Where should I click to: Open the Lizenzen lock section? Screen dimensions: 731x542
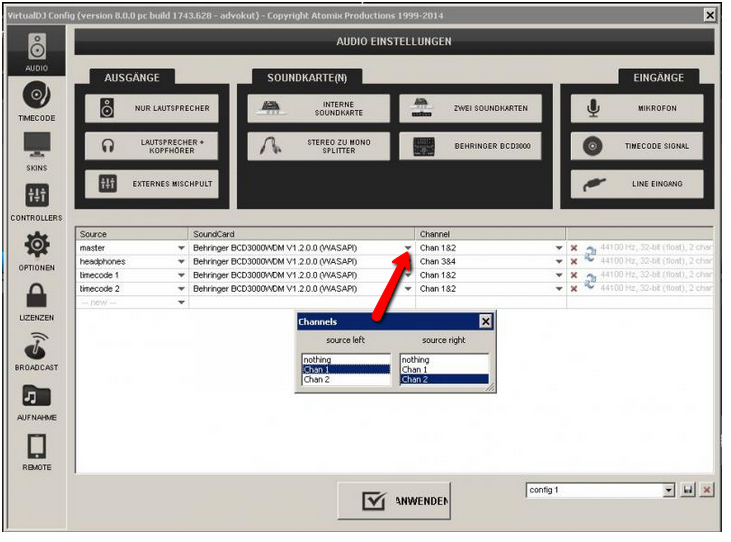(x=36, y=301)
